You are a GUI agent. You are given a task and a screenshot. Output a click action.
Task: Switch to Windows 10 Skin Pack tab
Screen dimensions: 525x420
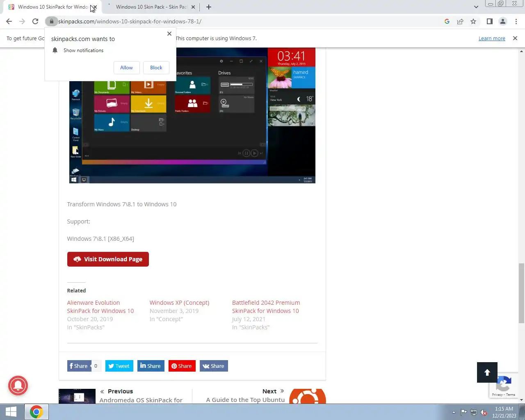click(151, 7)
